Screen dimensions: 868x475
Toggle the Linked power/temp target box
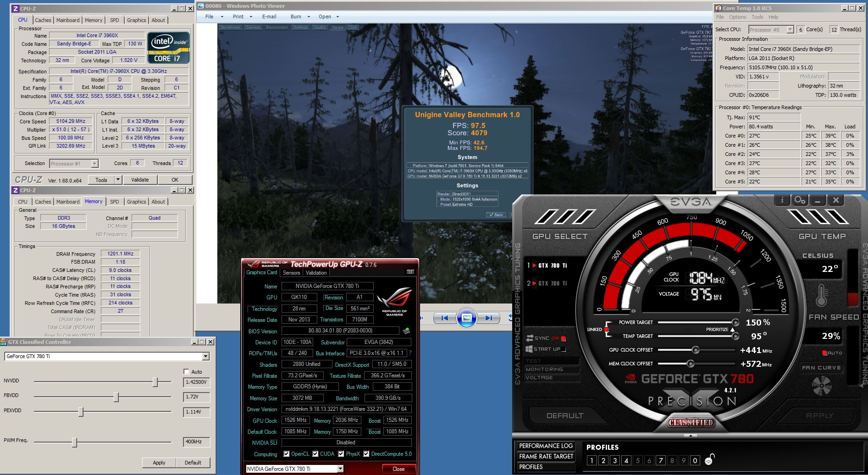point(606,330)
